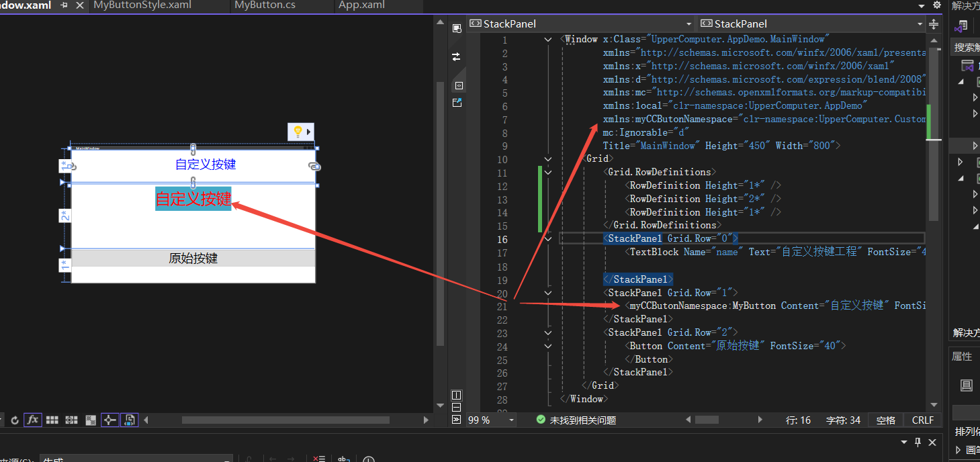The height and width of the screenshot is (462, 980).
Task: Click the pin icon on MainWindow.xaml tab
Action: (64, 5)
